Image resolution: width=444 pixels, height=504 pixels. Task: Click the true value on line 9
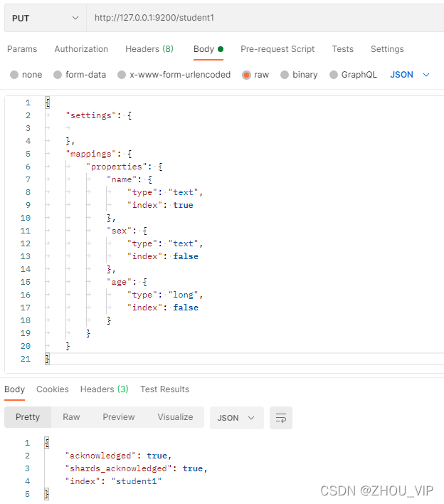pos(183,205)
